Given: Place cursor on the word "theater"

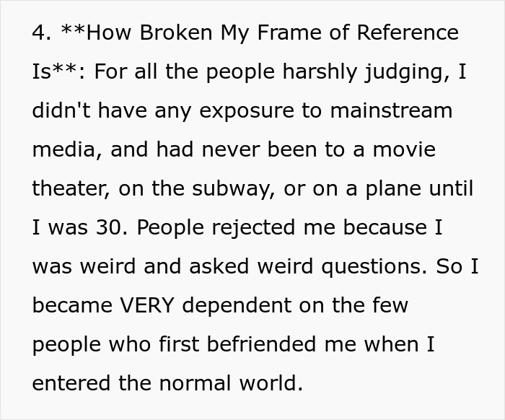Looking at the screenshot, I should pyautogui.click(x=67, y=188).
